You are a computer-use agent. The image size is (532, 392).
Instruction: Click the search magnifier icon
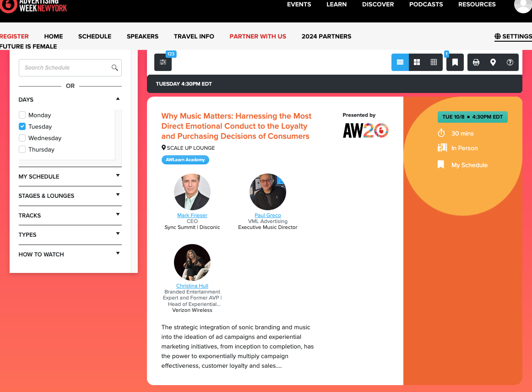tap(114, 67)
